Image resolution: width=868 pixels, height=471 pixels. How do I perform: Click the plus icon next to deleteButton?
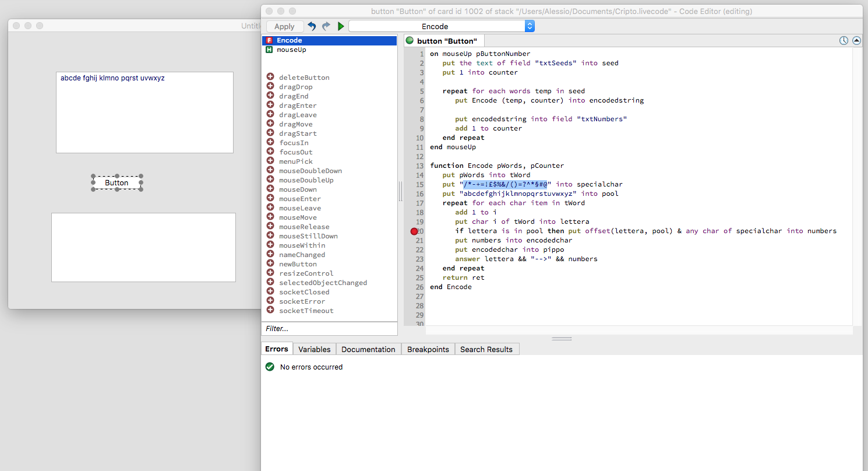click(x=270, y=77)
